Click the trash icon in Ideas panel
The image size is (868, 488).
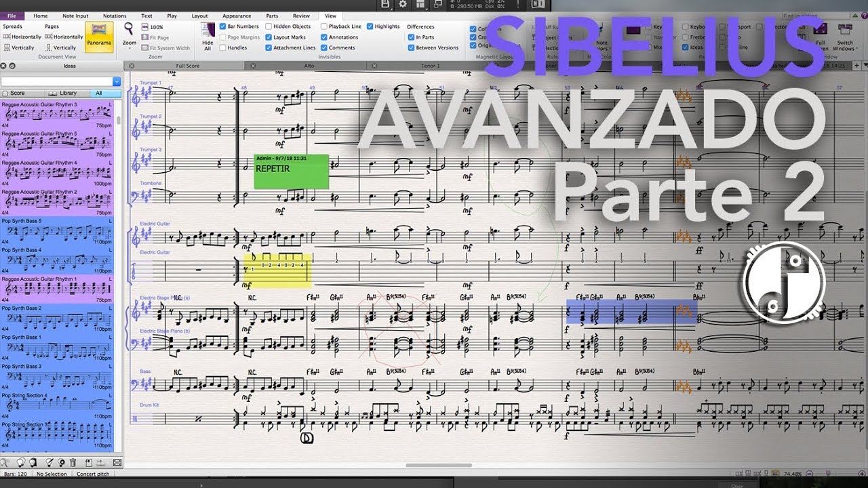point(73,462)
